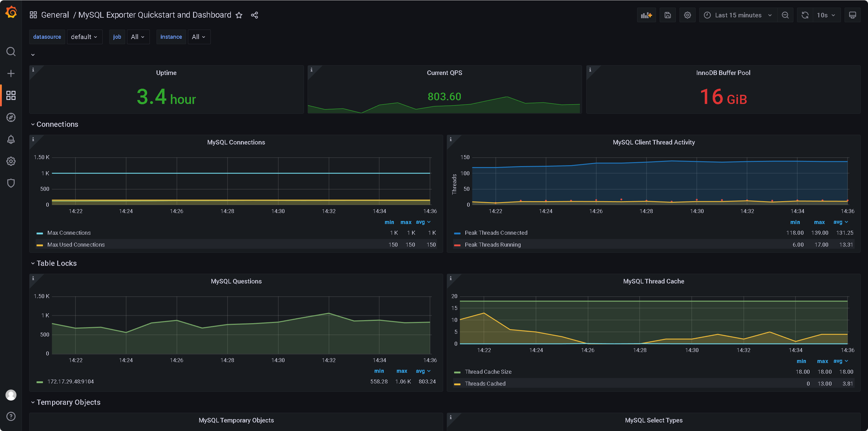The image size is (868, 431).
Task: Click Max Connections legend color swatch
Action: (x=40, y=233)
